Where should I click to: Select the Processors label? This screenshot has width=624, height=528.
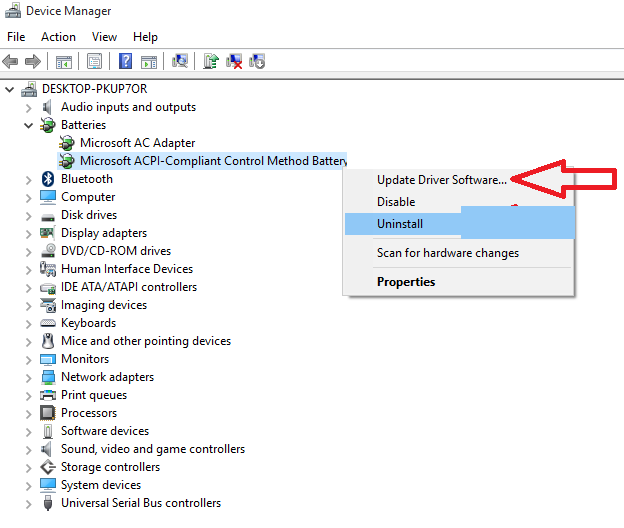(x=89, y=413)
